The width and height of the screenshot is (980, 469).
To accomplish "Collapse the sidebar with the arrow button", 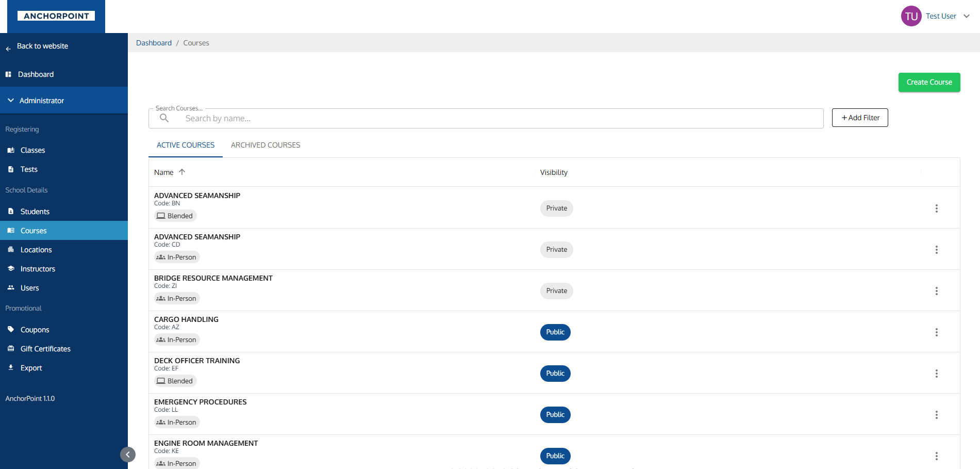I will coord(127,454).
